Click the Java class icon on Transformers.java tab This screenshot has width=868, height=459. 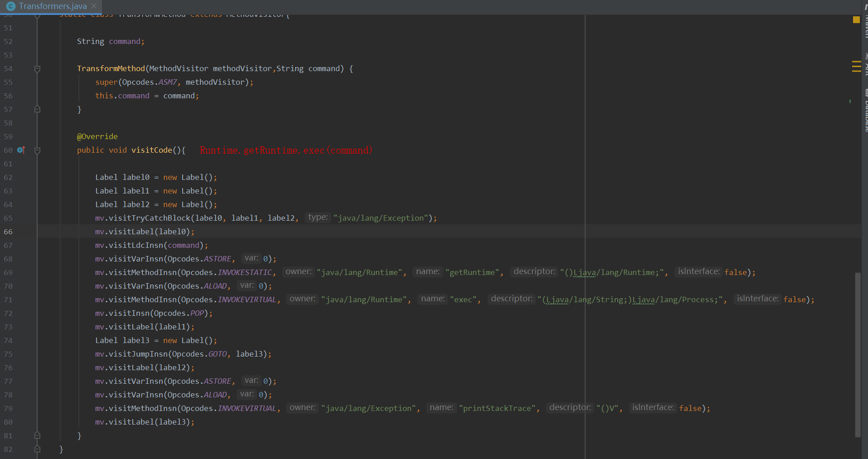11,6
